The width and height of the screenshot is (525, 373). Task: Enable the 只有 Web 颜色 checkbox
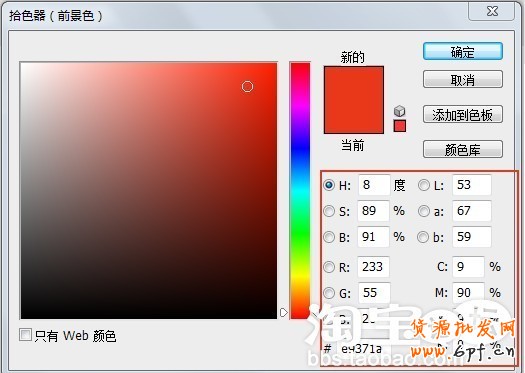25,334
